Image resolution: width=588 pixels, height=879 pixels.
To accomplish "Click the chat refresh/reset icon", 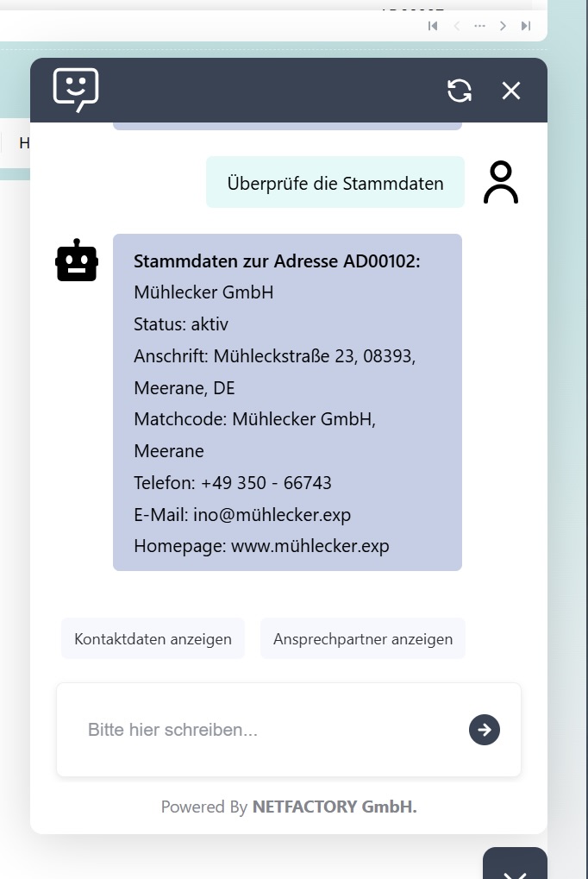I will [x=460, y=91].
